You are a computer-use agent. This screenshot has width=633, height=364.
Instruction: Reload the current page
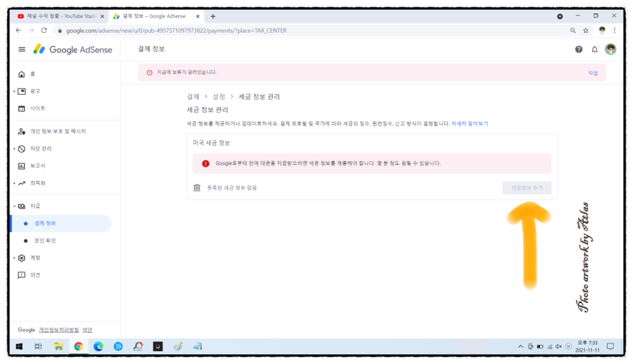(44, 30)
